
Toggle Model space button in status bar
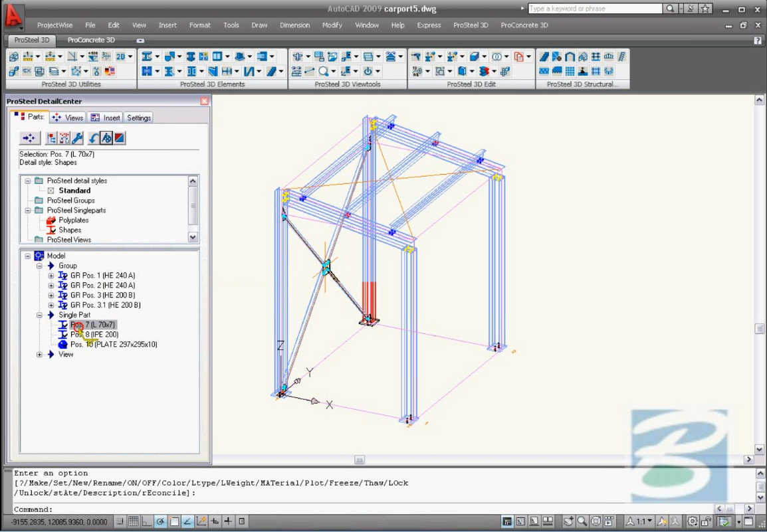point(507,521)
